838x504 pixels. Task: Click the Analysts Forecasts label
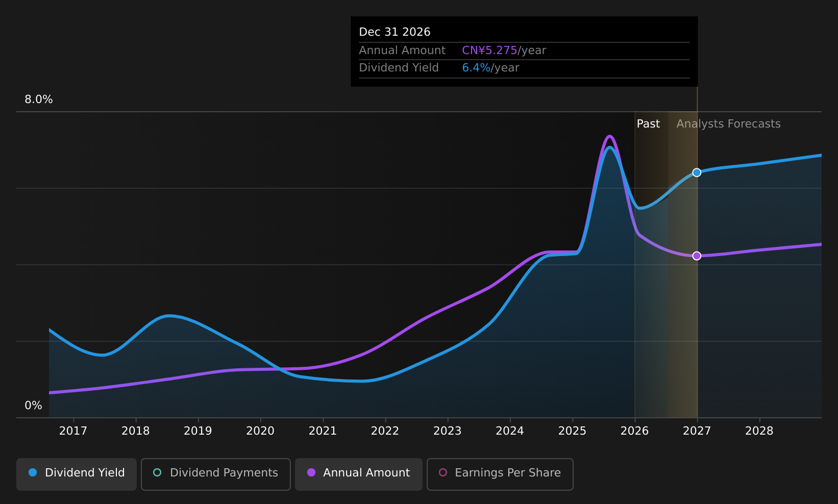click(x=729, y=124)
